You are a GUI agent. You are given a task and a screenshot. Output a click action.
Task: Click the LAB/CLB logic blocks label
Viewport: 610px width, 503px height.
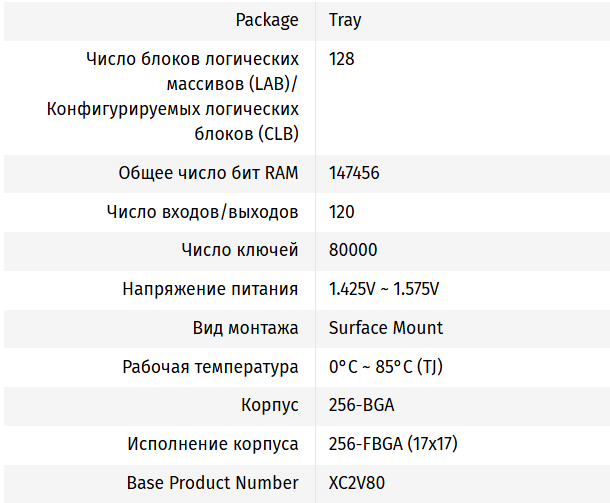point(173,96)
